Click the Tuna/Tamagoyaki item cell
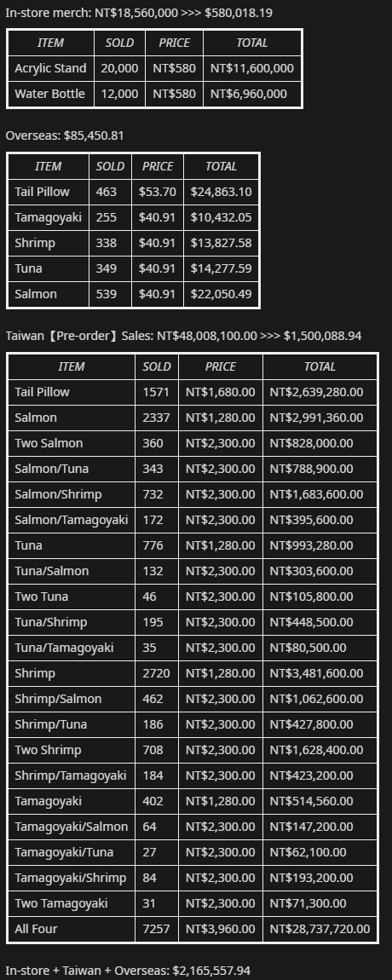392x980 pixels. tap(72, 648)
